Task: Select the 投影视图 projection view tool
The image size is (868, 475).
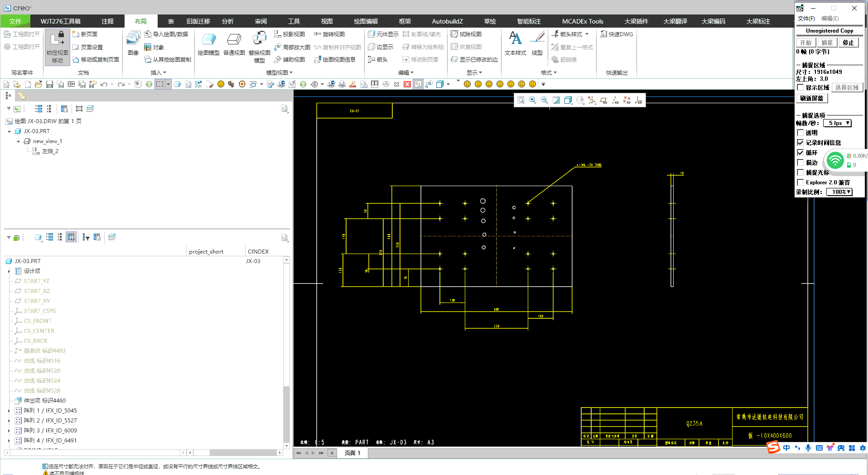Action: 289,34
